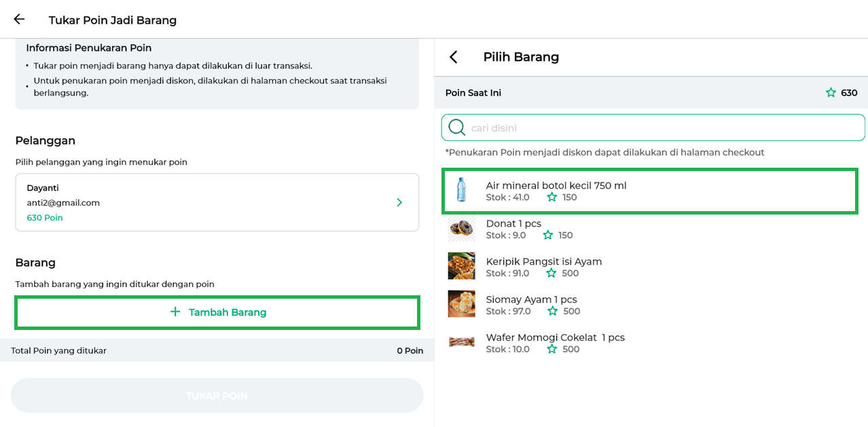Open customer selection via the green chevron

pos(399,202)
